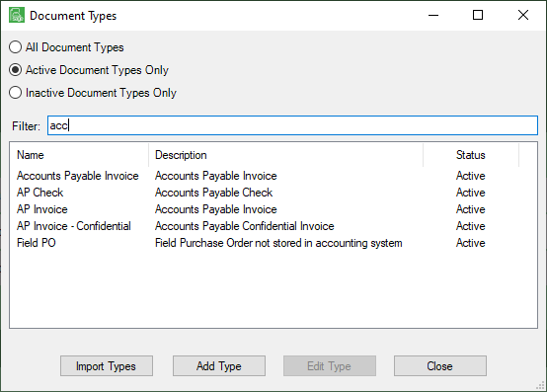Click the Document Types app icon in title bar

point(17,16)
